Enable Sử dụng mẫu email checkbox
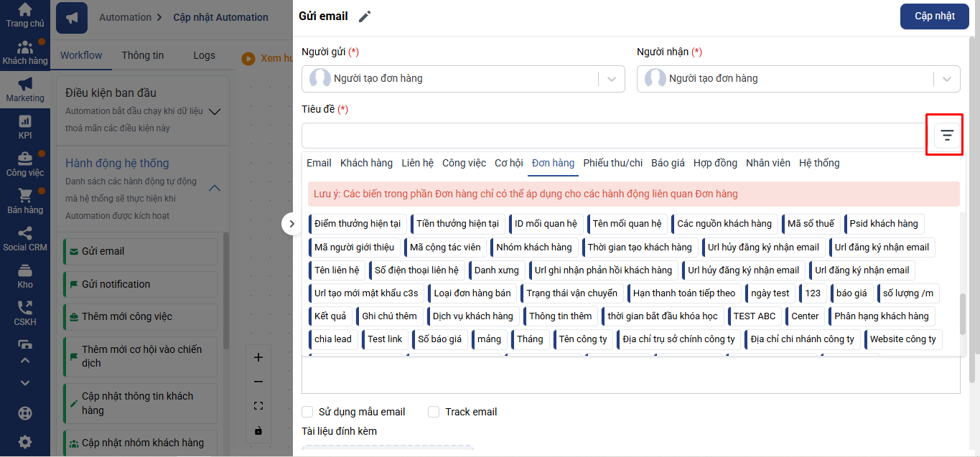This screenshot has width=980, height=457. [x=307, y=412]
